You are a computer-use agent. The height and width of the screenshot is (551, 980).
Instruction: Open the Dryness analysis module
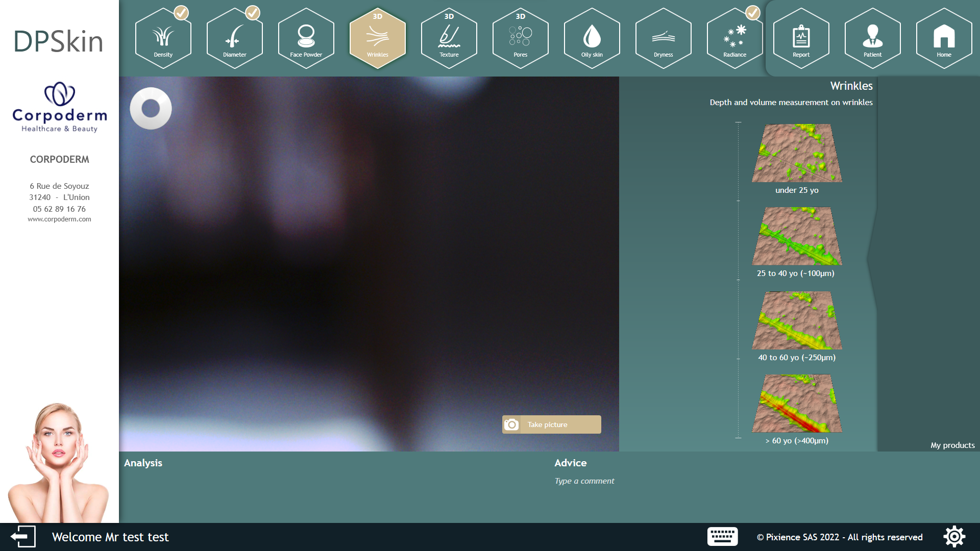tap(663, 39)
